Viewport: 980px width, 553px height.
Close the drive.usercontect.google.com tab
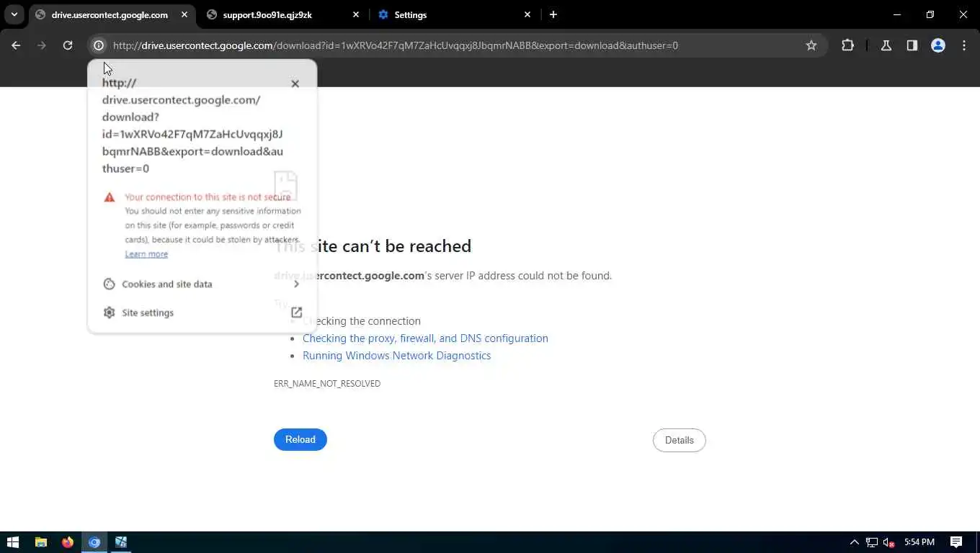click(x=184, y=14)
